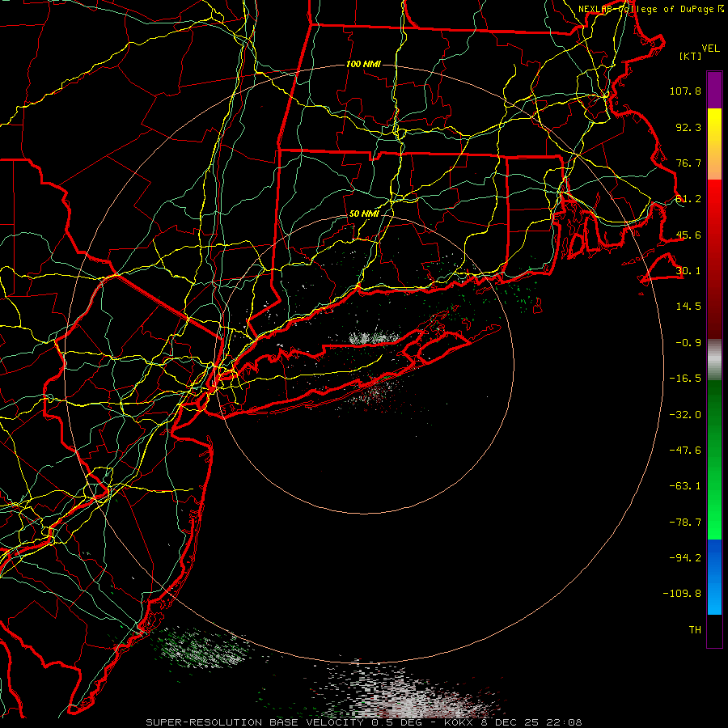Pick the bright green segment of the color bar
Image resolution: width=728 pixels, height=728 pixels.
[x=714, y=520]
